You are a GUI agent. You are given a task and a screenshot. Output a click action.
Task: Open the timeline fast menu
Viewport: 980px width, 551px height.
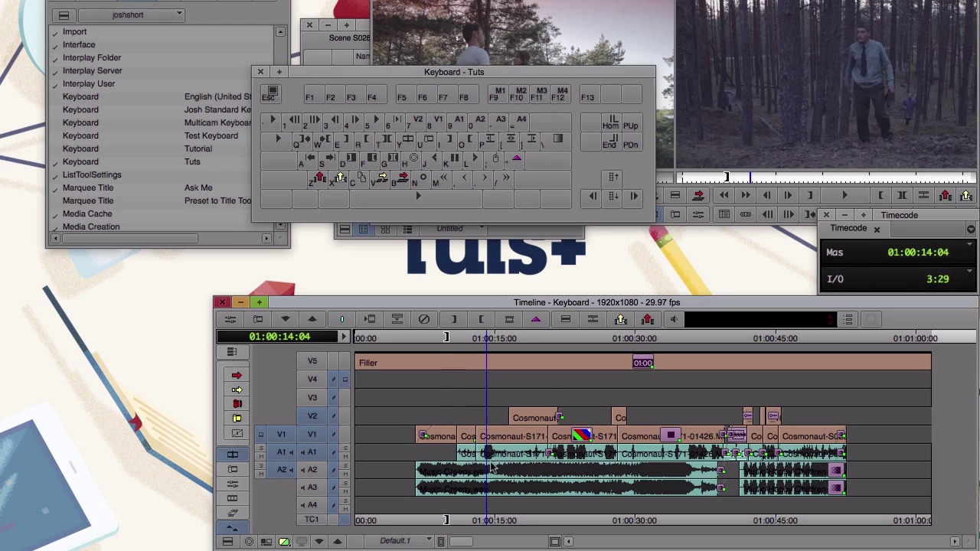227,542
